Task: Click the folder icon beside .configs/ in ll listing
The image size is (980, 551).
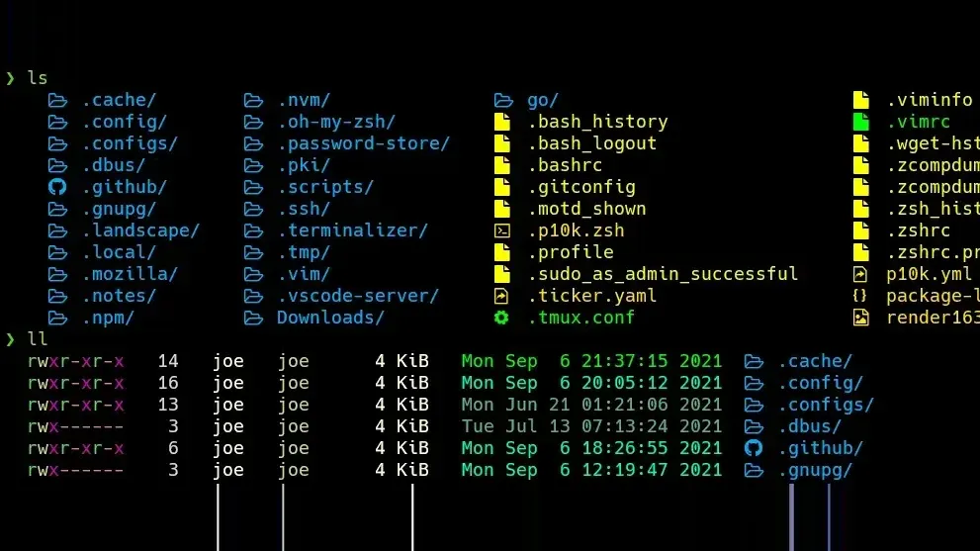Action: click(x=754, y=405)
